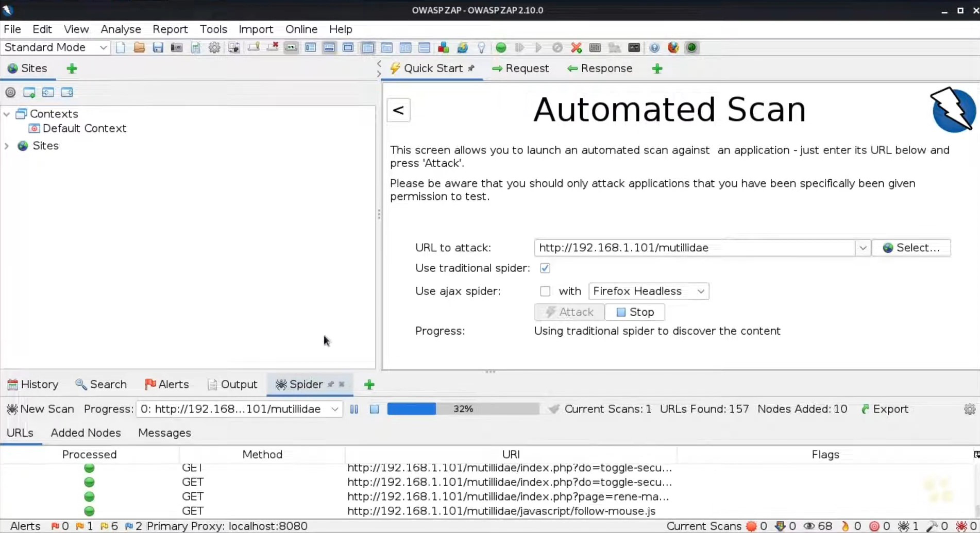
Task: Pause the spider scan
Action: [x=354, y=409]
